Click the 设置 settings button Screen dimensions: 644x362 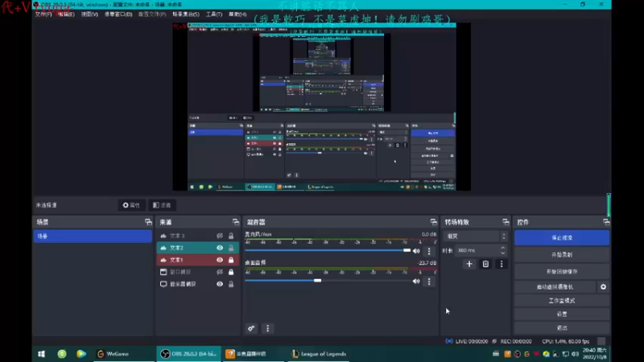(x=562, y=315)
